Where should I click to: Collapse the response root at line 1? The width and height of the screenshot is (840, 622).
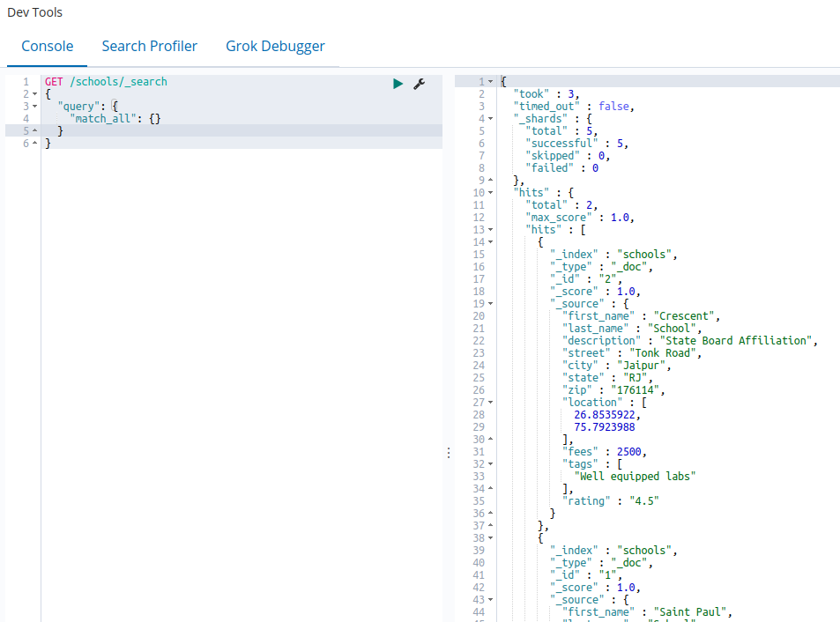490,82
